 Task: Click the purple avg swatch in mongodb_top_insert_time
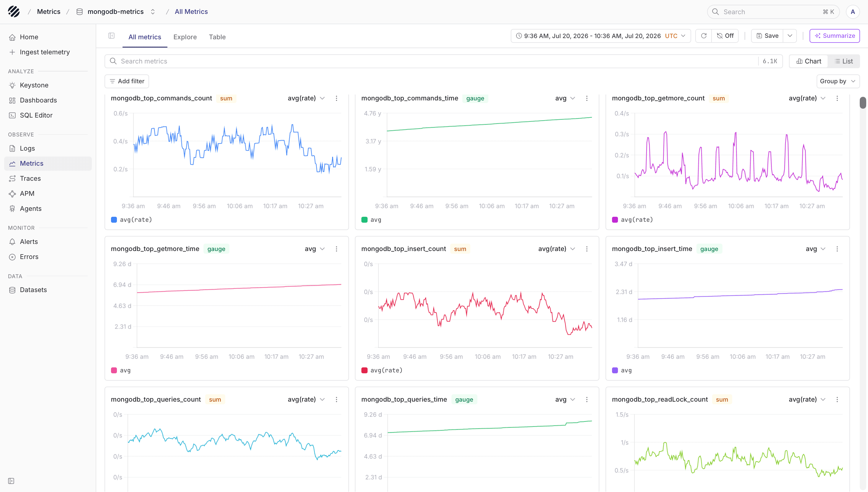pos(615,370)
